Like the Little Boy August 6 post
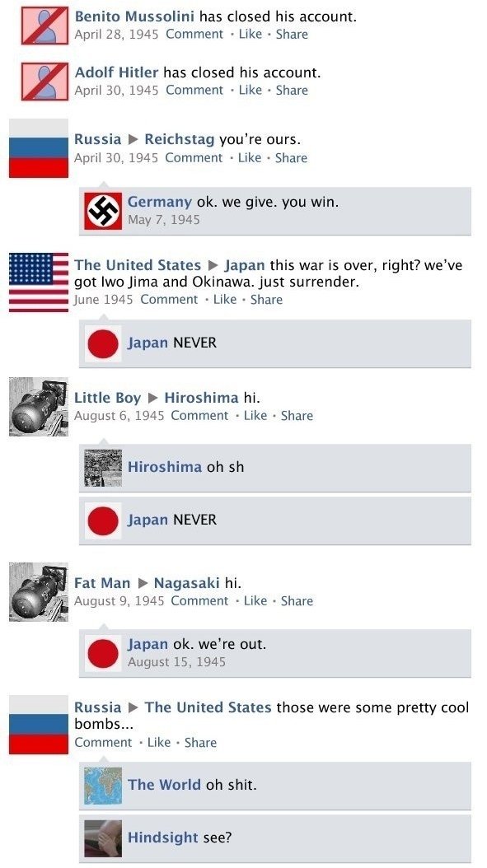Screen dimensions: 487x868 click(x=255, y=416)
